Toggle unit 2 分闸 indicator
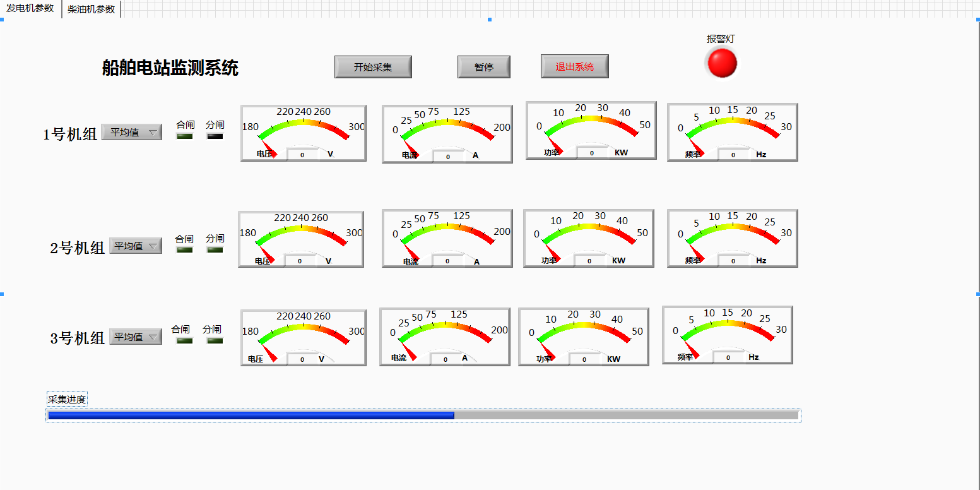 [x=215, y=249]
